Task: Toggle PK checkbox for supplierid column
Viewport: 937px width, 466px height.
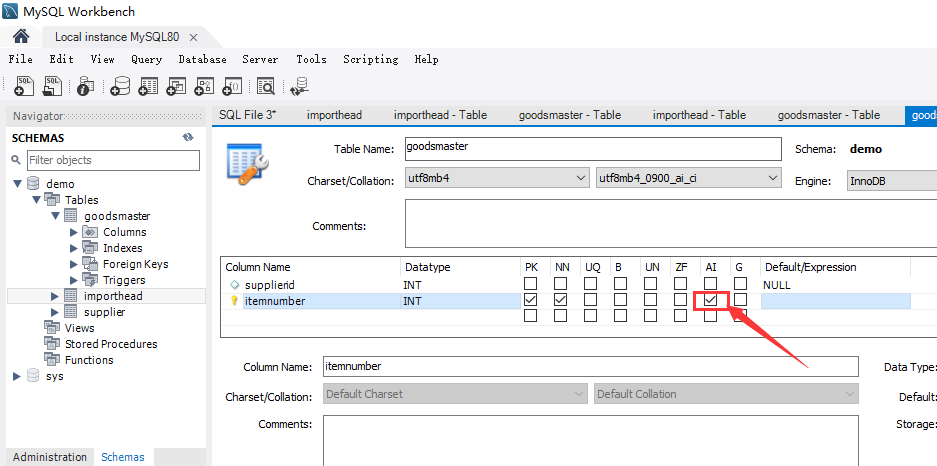Action: tap(530, 285)
